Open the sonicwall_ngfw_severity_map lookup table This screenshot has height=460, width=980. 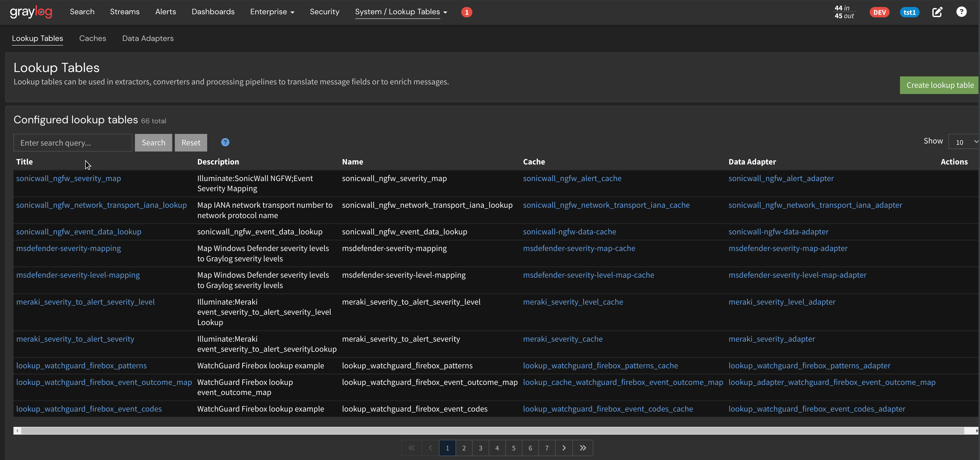(x=68, y=178)
